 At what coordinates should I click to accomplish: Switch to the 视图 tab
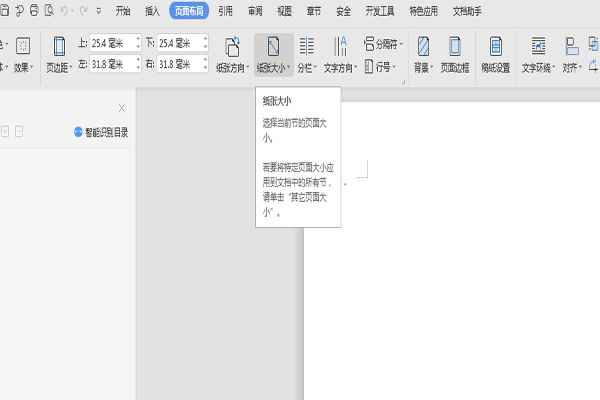pos(284,11)
